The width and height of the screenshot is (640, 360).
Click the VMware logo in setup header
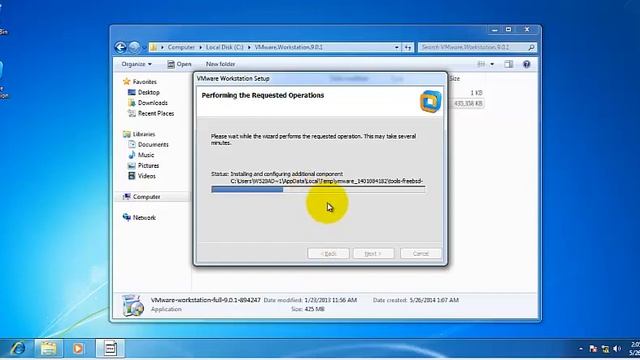tap(430, 101)
